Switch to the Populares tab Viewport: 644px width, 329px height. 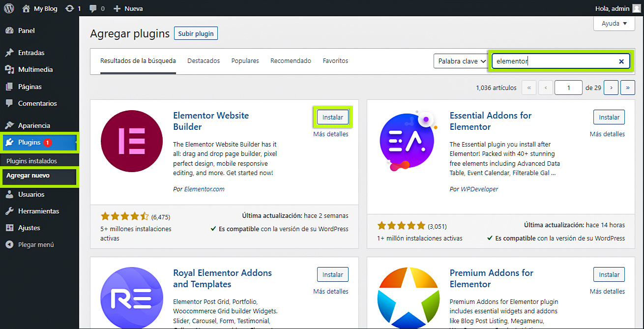(x=245, y=61)
